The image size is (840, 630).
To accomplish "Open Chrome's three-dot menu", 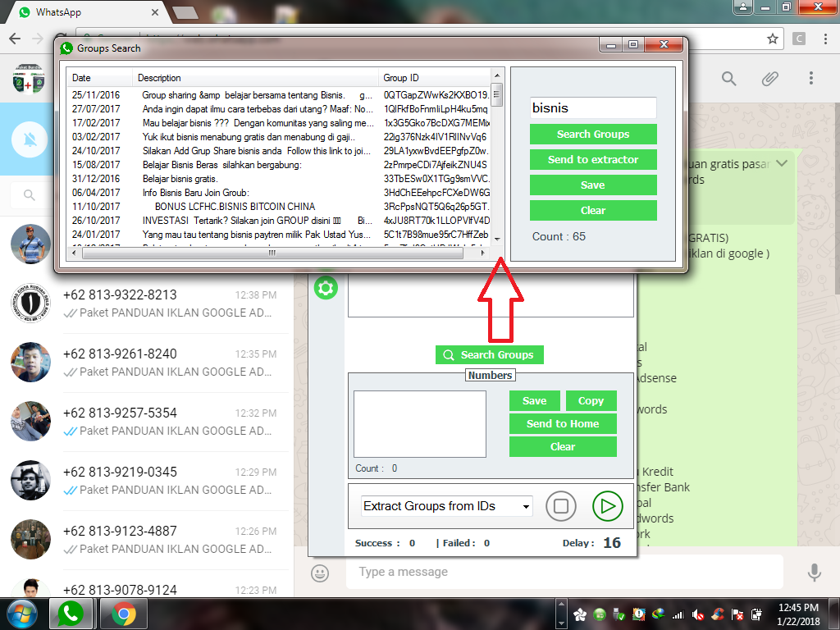I will 825,39.
